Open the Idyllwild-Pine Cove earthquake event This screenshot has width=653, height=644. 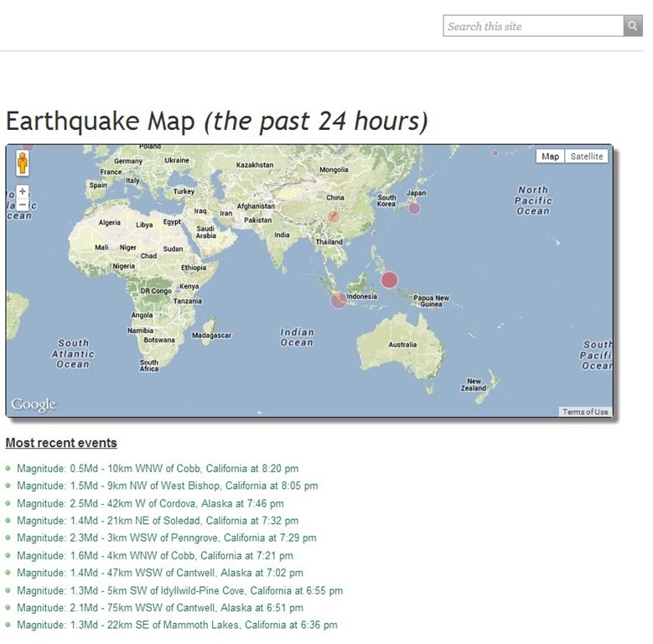click(179, 591)
